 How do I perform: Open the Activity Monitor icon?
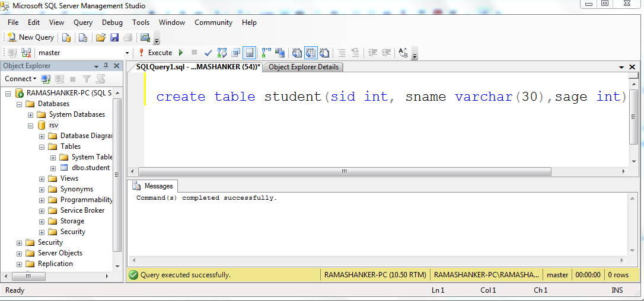pyautogui.click(x=145, y=38)
